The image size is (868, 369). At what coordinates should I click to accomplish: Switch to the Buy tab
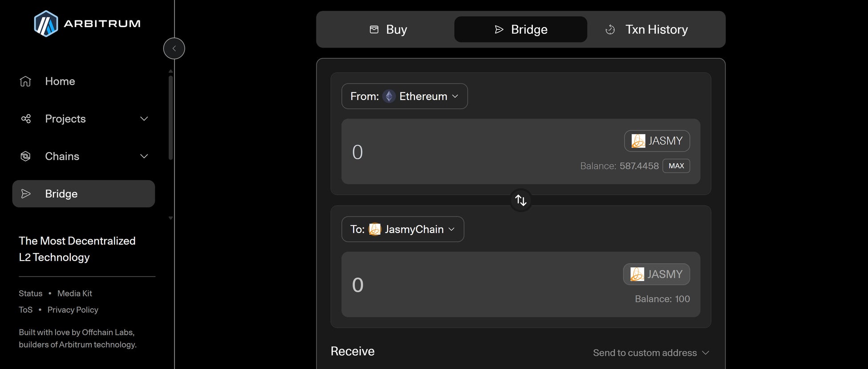coord(388,30)
